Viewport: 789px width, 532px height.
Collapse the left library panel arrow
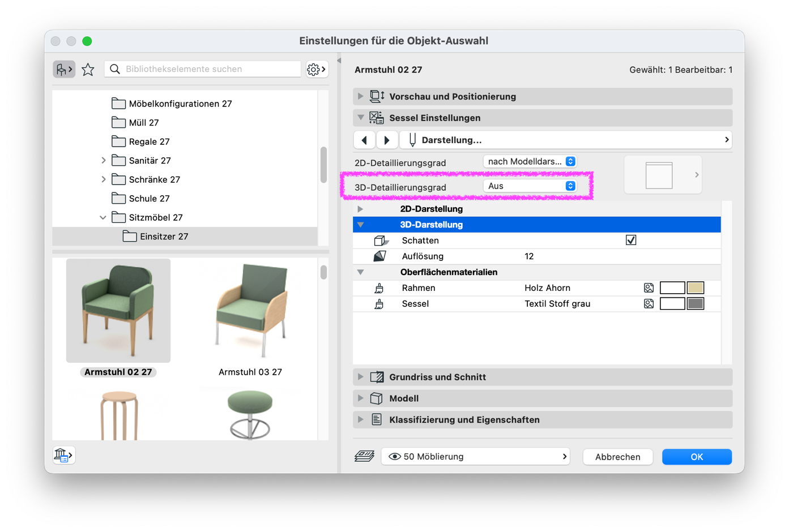coord(339,61)
